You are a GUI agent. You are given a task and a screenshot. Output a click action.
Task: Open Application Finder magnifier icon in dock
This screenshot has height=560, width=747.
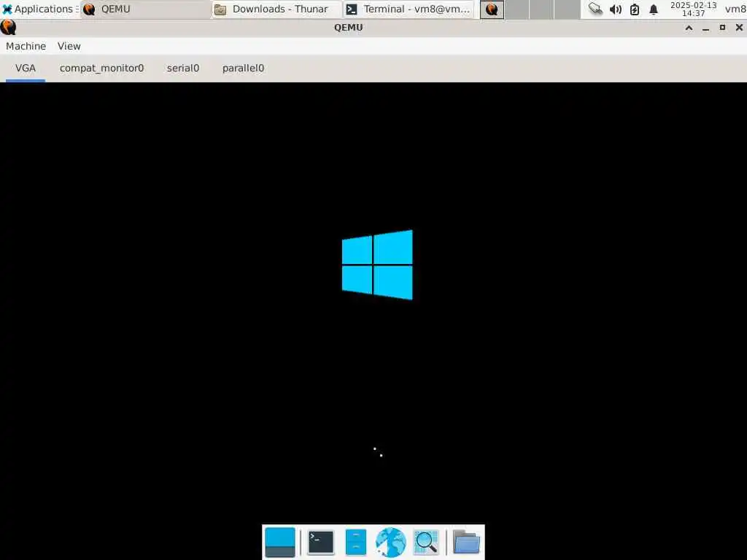coord(426,542)
